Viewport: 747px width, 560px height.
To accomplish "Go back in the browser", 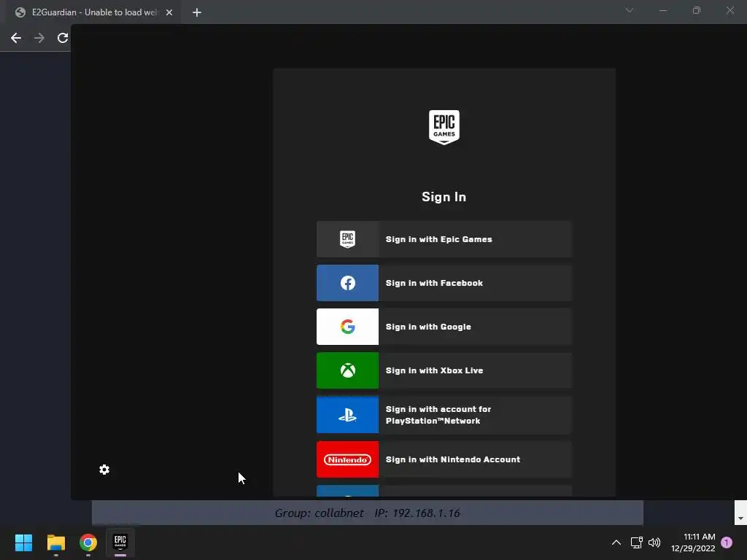I will click(16, 38).
